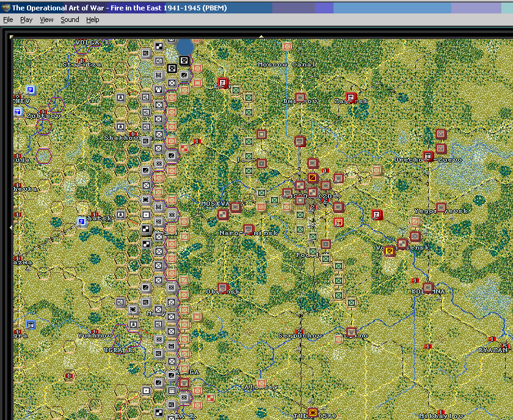Select the checkered unit northeast of Voskresensk

tap(402, 244)
